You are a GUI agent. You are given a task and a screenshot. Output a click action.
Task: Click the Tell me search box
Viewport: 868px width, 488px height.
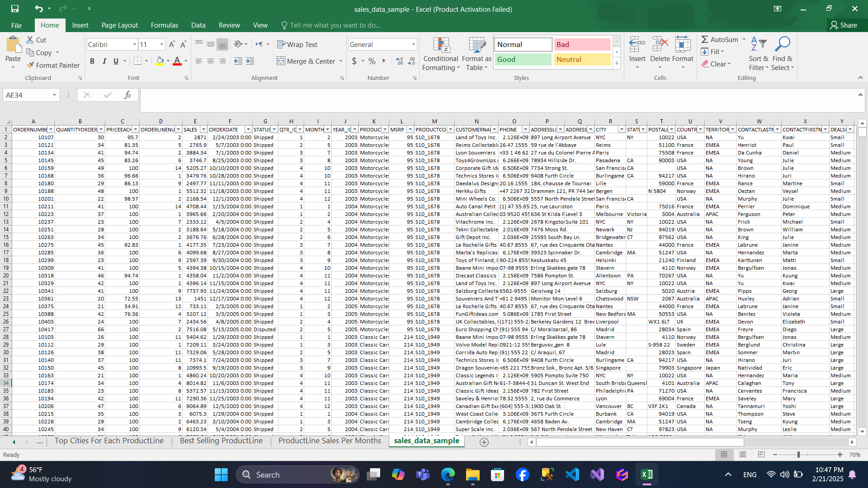pyautogui.click(x=335, y=25)
